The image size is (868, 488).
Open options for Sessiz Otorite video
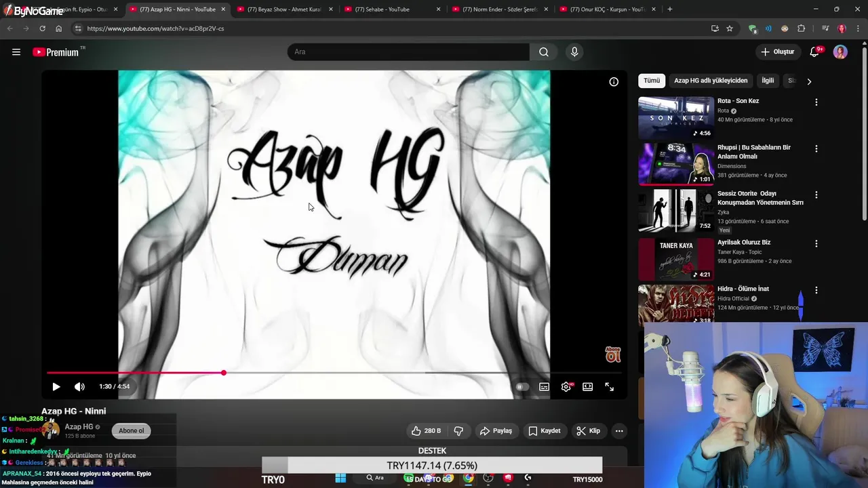click(x=816, y=195)
